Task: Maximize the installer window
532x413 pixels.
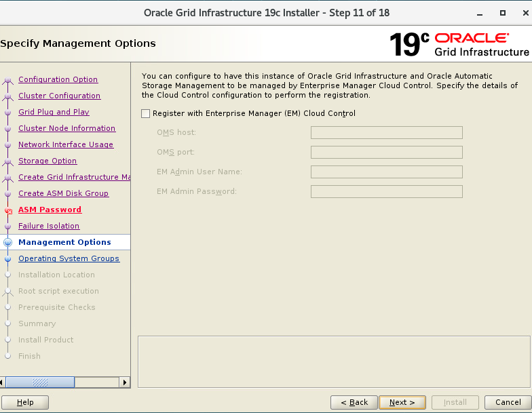Action: pyautogui.click(x=503, y=13)
